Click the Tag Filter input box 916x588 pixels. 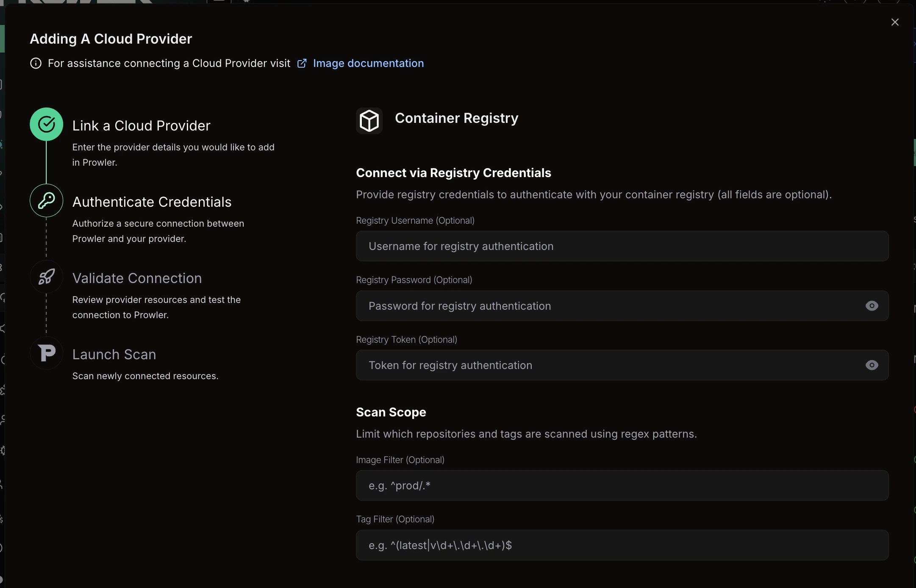pyautogui.click(x=622, y=545)
